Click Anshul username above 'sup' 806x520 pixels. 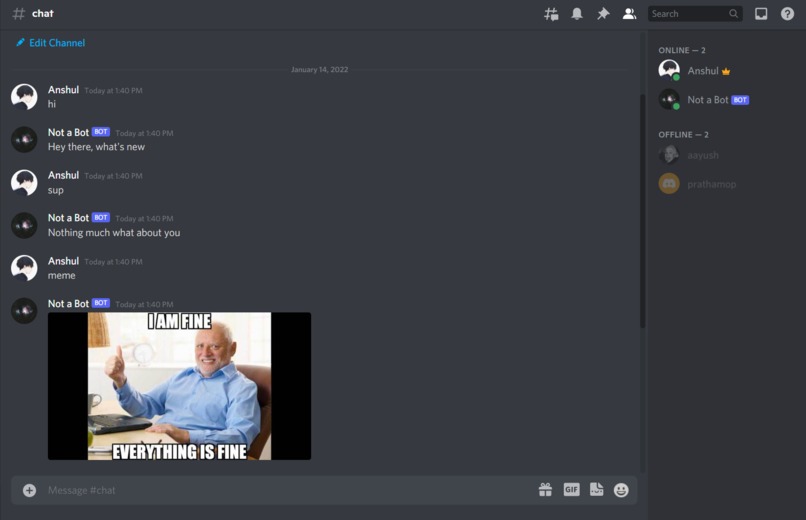[63, 175]
